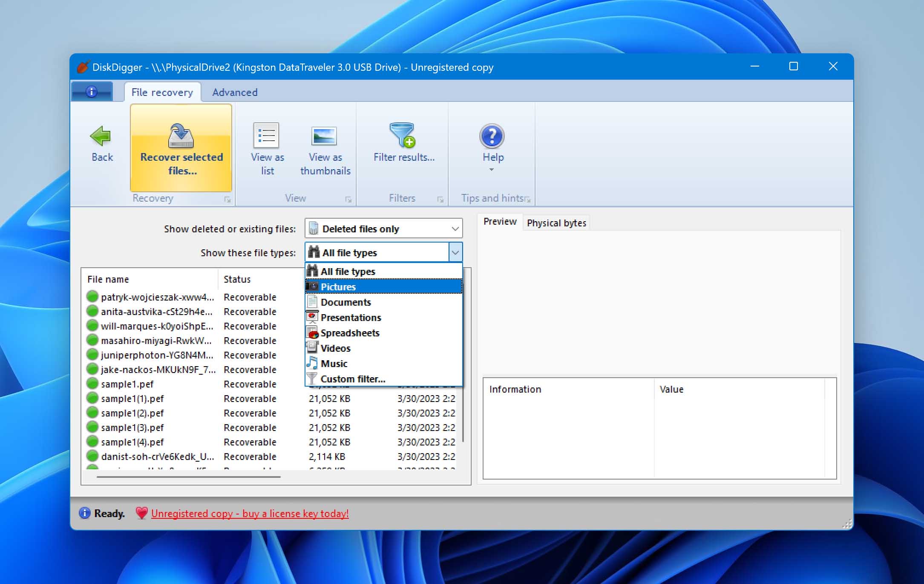
Task: Collapse the Show these file types dropdown arrow
Action: [455, 252]
